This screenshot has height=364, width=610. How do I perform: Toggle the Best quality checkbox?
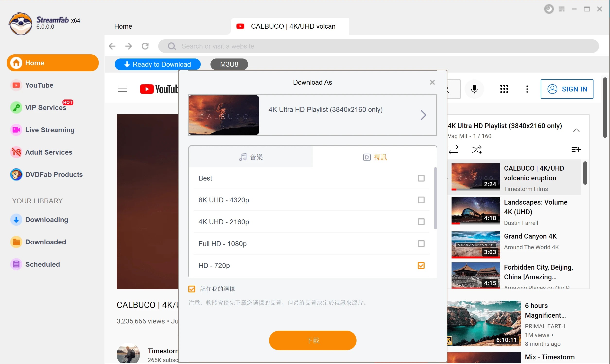pyautogui.click(x=421, y=178)
